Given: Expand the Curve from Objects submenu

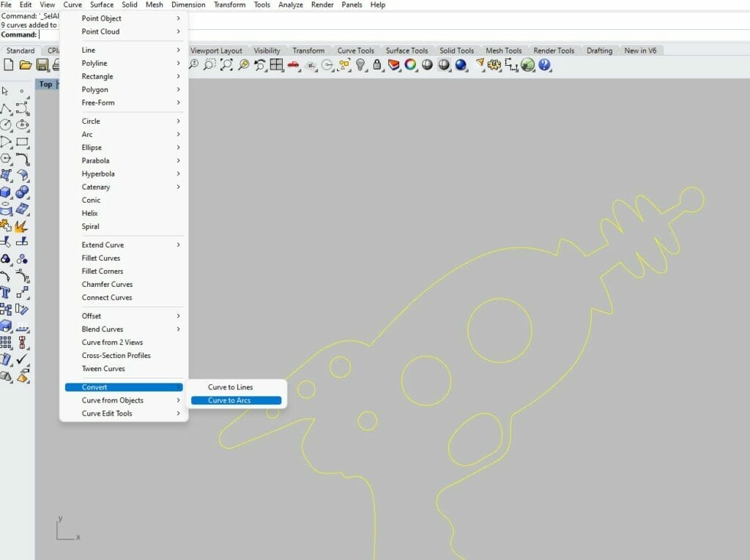Looking at the screenshot, I should coord(124,400).
